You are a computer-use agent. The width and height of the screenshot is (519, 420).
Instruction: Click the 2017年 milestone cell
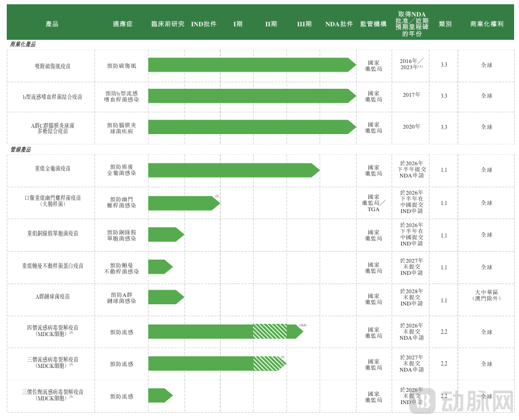(411, 94)
